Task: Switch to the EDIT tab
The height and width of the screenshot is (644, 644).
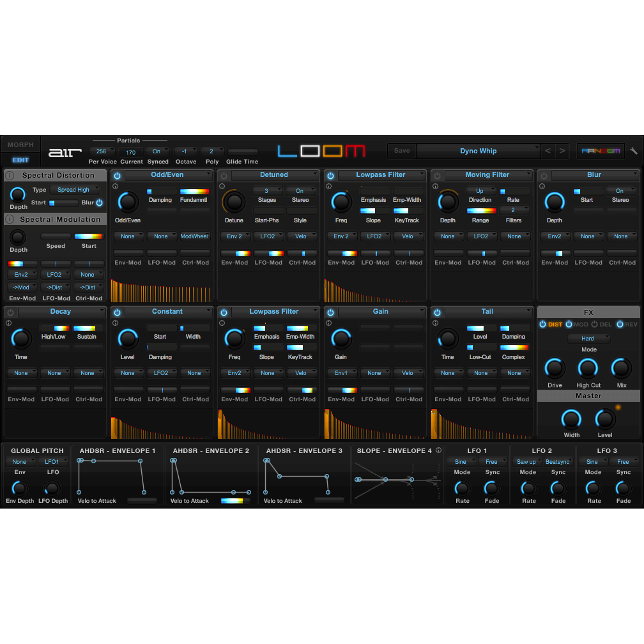Action: click(x=20, y=160)
